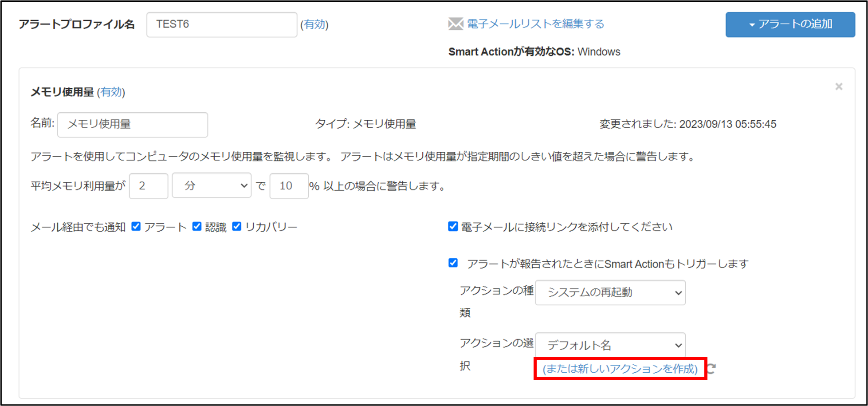Click the 変更されました timestamp text
868x406 pixels.
pyautogui.click(x=688, y=124)
